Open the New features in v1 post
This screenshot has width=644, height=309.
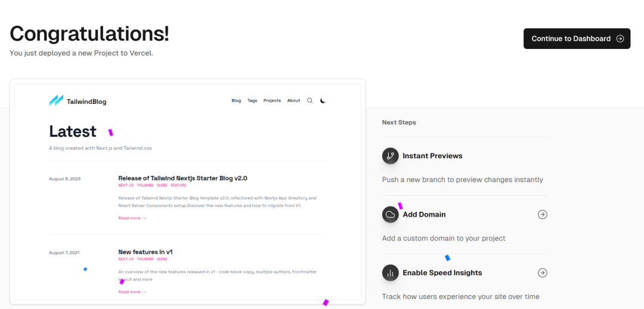point(145,252)
